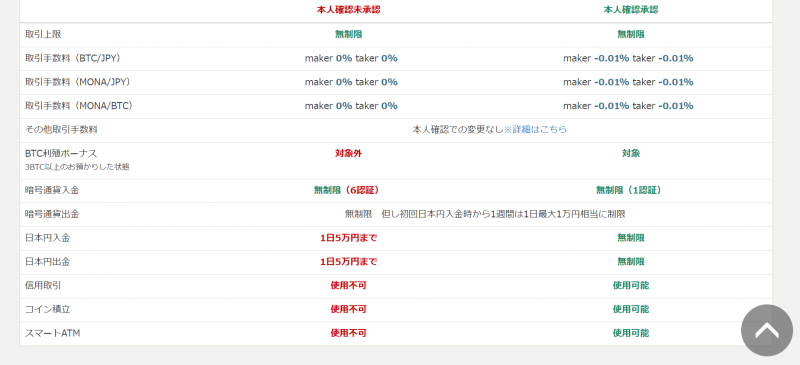The image size is (800, 365).
Task: Select the 本人確認未承認 column header
Action: coord(348,10)
